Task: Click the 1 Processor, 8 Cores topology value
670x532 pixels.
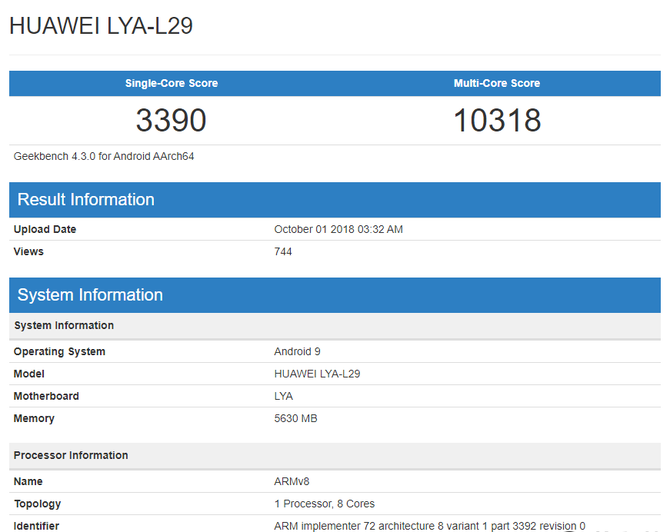Action: coord(324,503)
